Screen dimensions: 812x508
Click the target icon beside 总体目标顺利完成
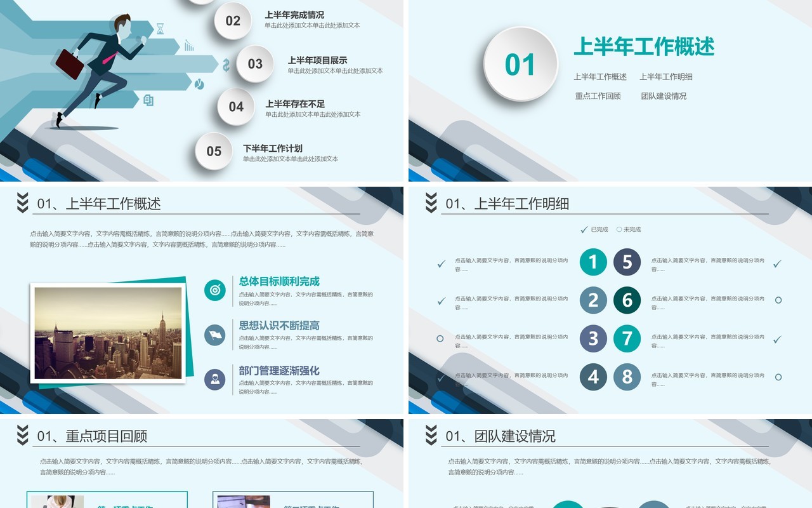[215, 290]
